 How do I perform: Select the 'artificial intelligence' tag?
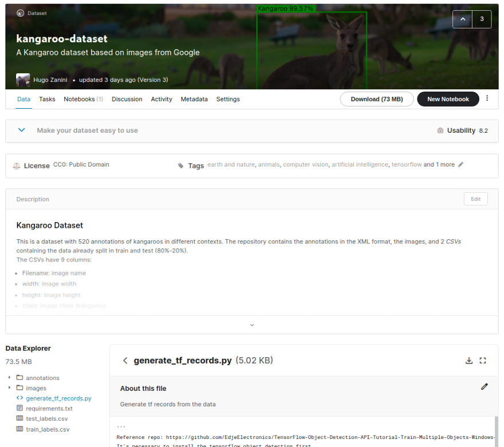coord(360,164)
